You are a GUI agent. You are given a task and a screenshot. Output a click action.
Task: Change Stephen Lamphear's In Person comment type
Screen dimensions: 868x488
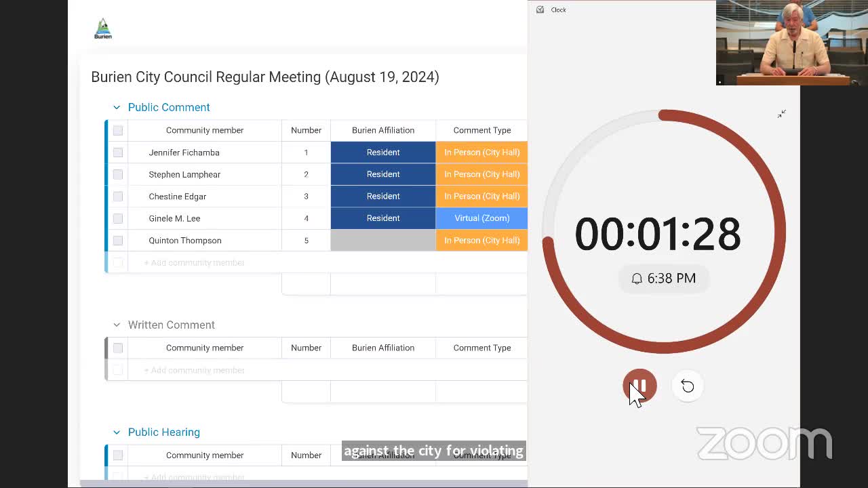coord(481,174)
